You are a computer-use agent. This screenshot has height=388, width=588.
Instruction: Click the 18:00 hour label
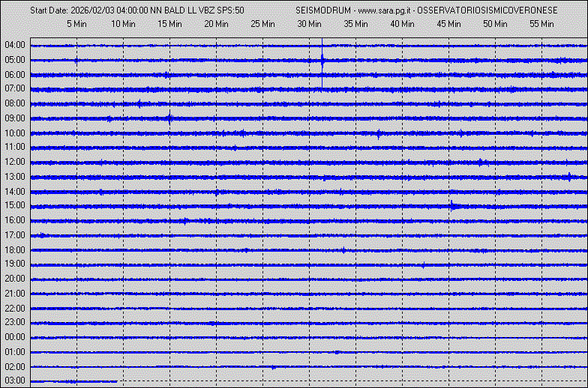(x=15, y=249)
